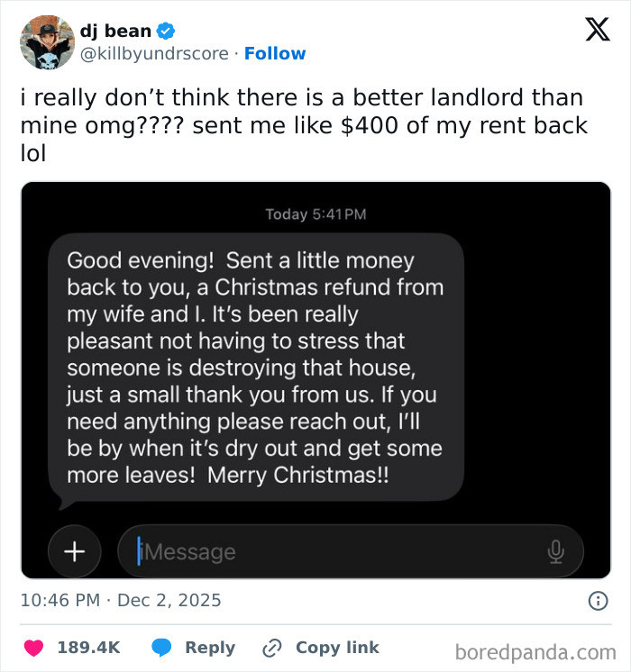
Task: Follow the killbyundrscore account
Action: (275, 54)
